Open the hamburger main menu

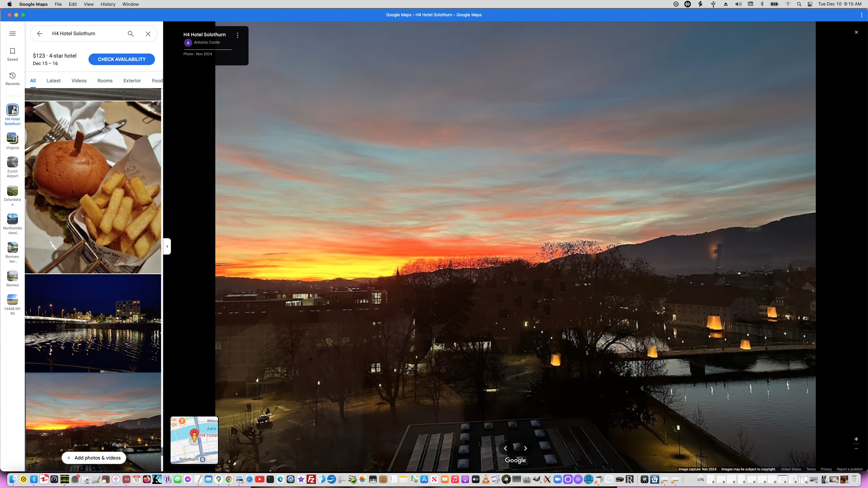[x=13, y=34]
